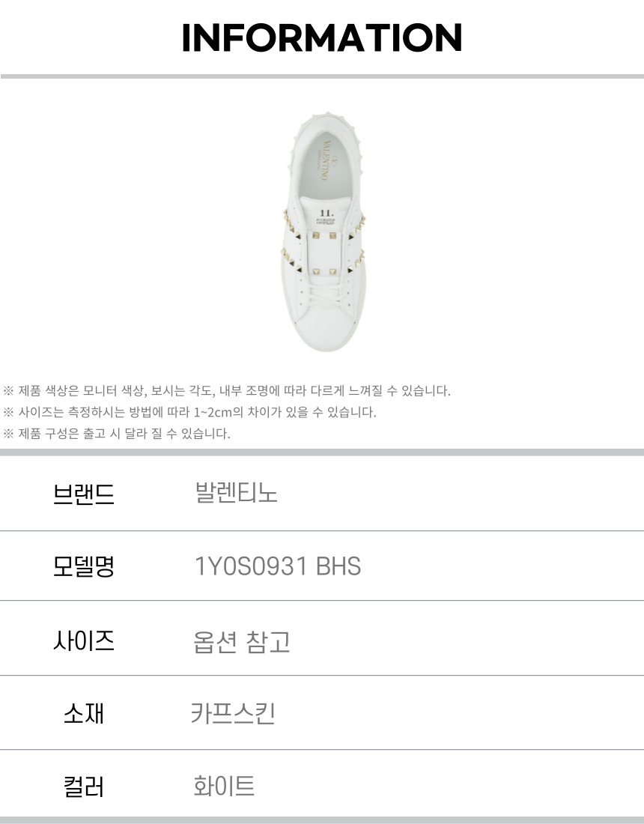Click the 소재 row label
This screenshot has width=644, height=824.
tap(83, 714)
